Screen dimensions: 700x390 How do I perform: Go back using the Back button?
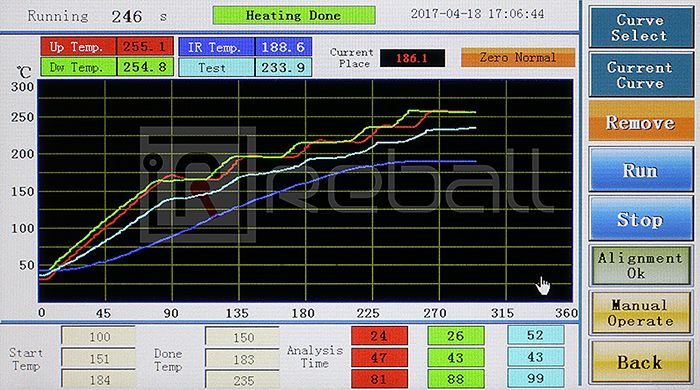[x=641, y=362]
